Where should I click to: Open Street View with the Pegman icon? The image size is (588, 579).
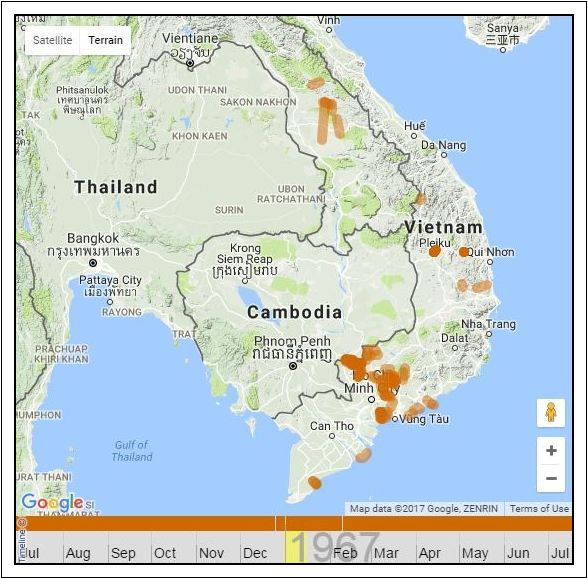(x=550, y=413)
